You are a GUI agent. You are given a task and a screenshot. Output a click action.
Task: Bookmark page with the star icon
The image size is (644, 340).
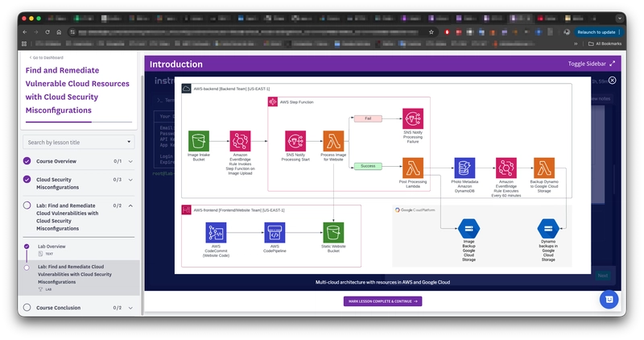431,32
